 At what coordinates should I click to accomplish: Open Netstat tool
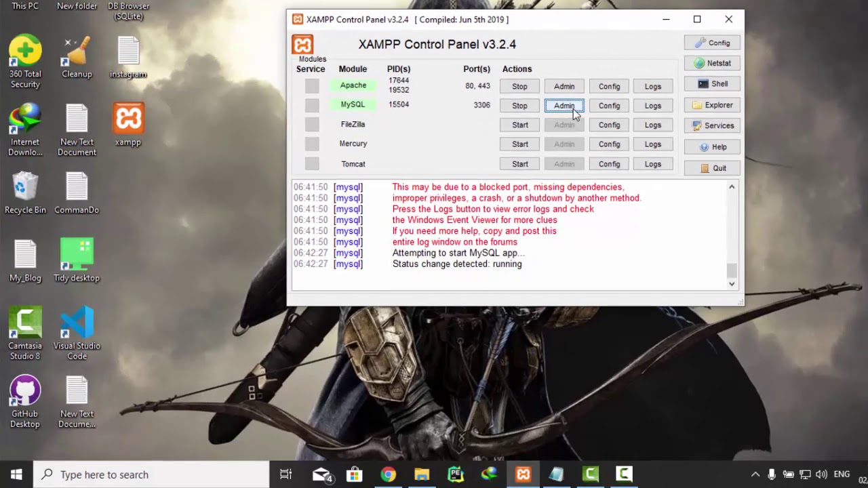pos(712,63)
